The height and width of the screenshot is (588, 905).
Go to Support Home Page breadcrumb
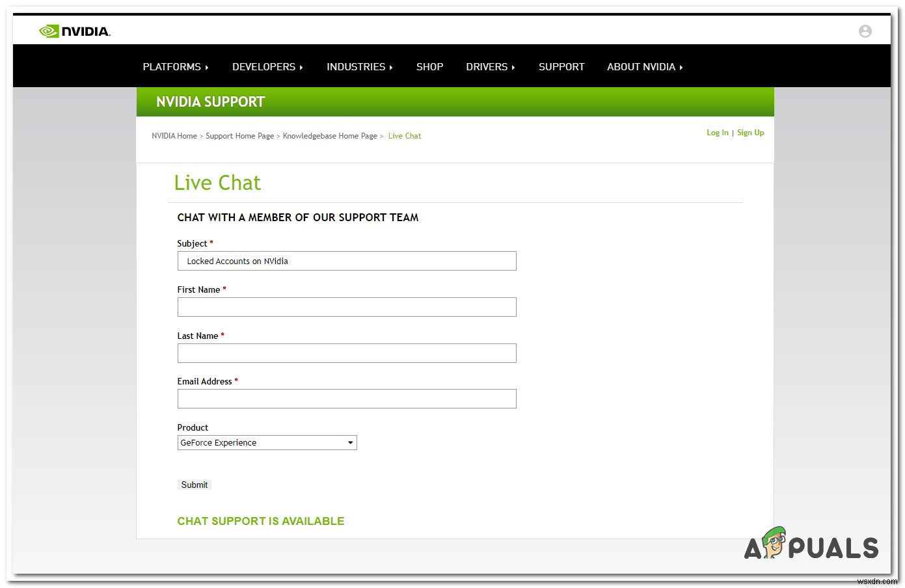point(239,136)
